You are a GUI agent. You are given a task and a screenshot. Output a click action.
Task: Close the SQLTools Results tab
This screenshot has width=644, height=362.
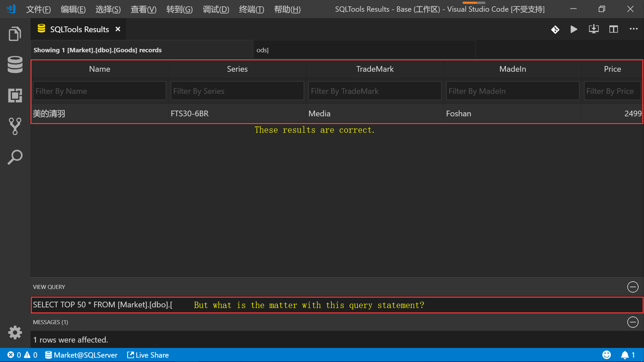click(118, 29)
